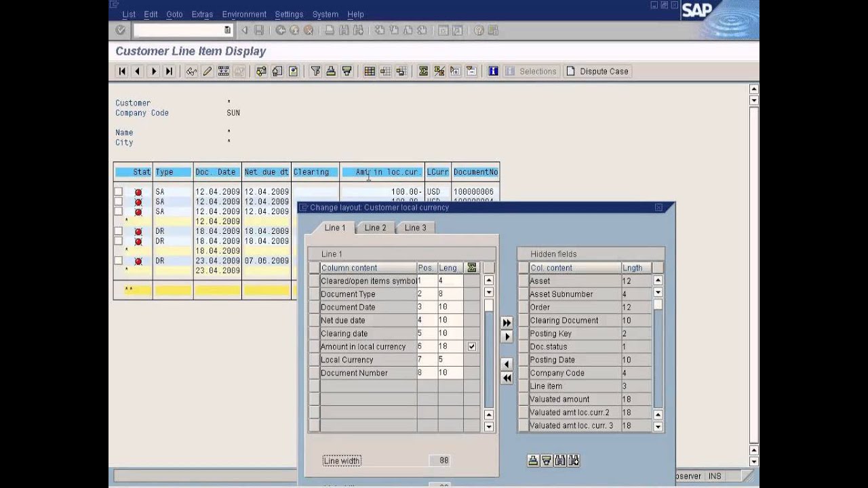Click the Sort ascending icon in main toolbar
The image size is (868, 488).
331,71
